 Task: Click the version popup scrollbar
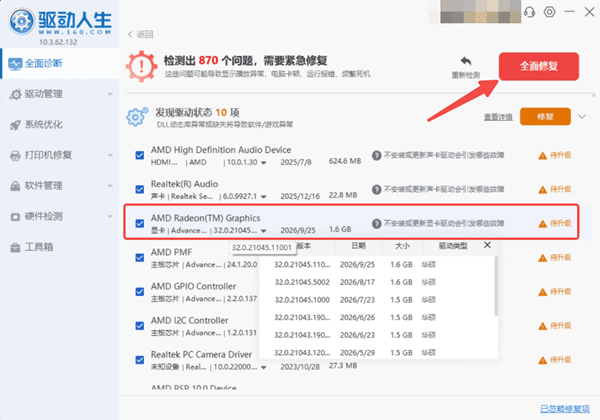pyautogui.click(x=496, y=286)
